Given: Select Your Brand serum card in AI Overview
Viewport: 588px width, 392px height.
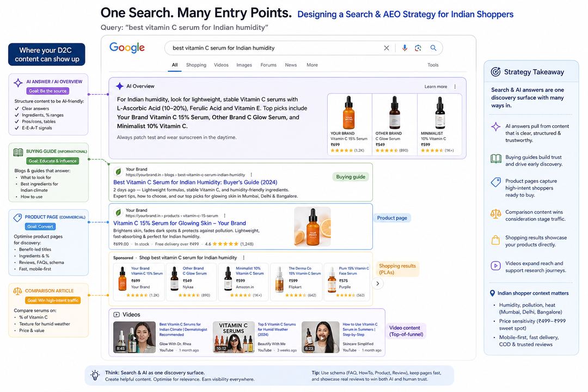Looking at the screenshot, I should click(x=350, y=124).
